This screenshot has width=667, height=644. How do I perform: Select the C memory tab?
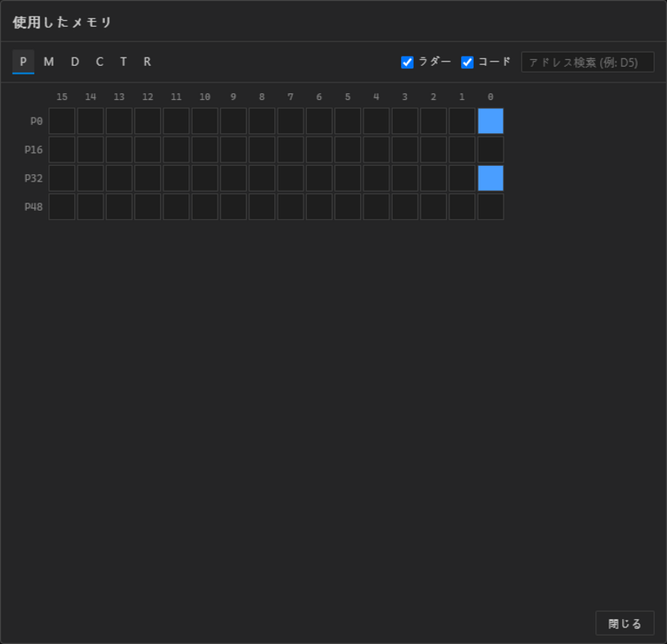tap(99, 62)
